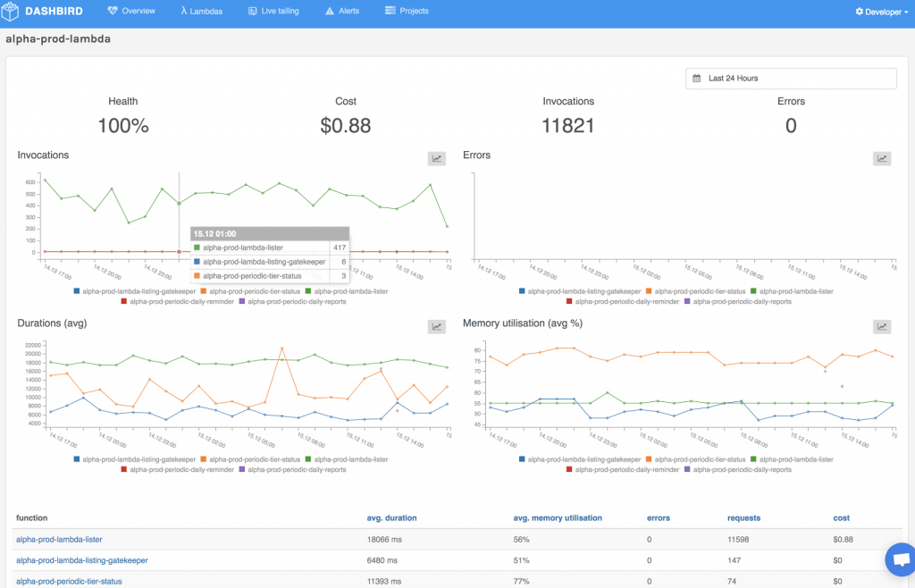Click the 100% health value
The height and width of the screenshot is (588, 915).
(123, 126)
